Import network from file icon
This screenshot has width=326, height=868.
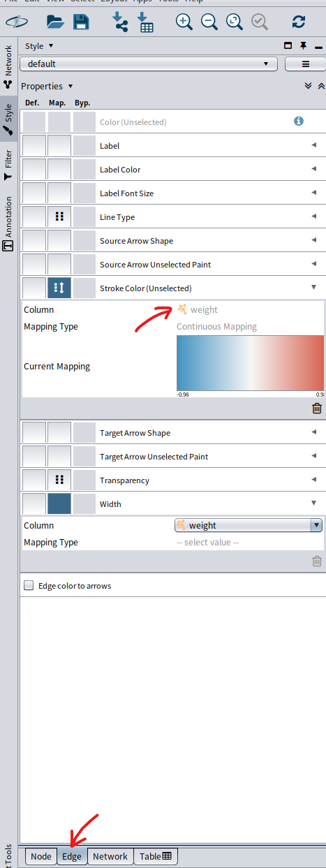(x=121, y=22)
